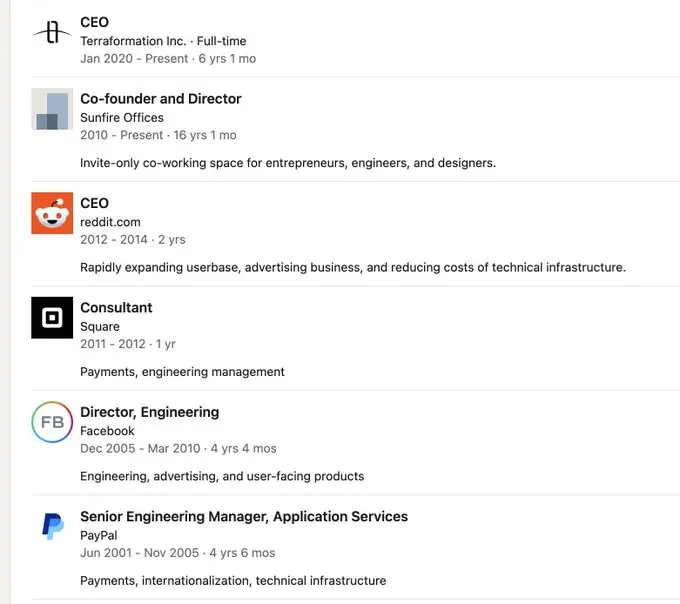Open the CEO role at reddit.com
The image size is (680, 604).
95,203
